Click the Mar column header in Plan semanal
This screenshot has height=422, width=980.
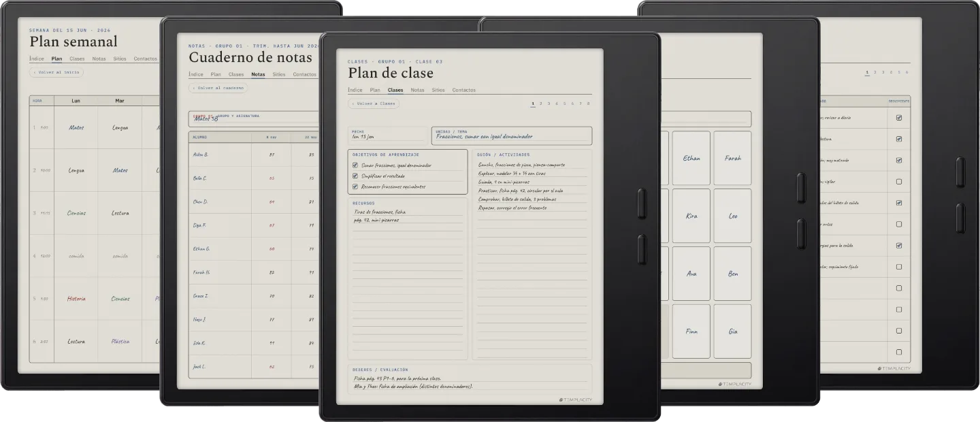(x=120, y=101)
